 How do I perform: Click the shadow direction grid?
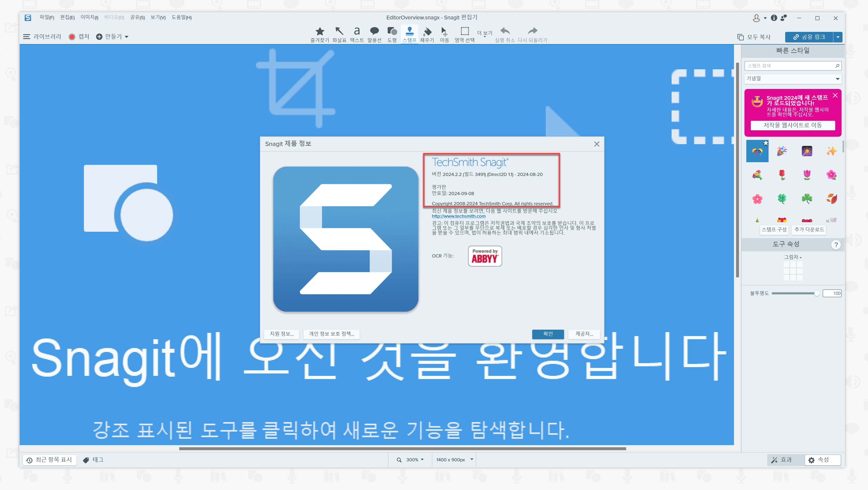click(x=793, y=271)
